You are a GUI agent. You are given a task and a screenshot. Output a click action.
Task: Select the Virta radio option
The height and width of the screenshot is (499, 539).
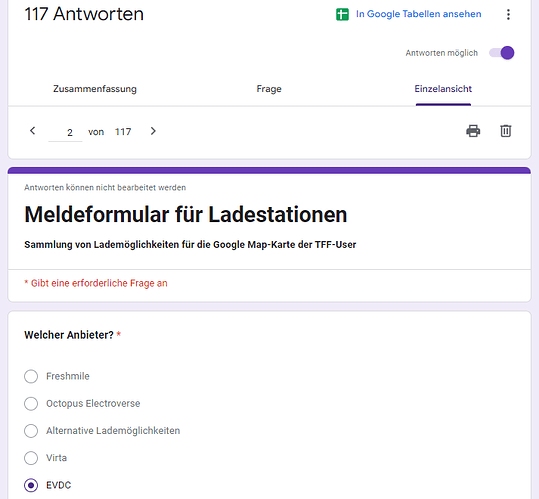31,458
